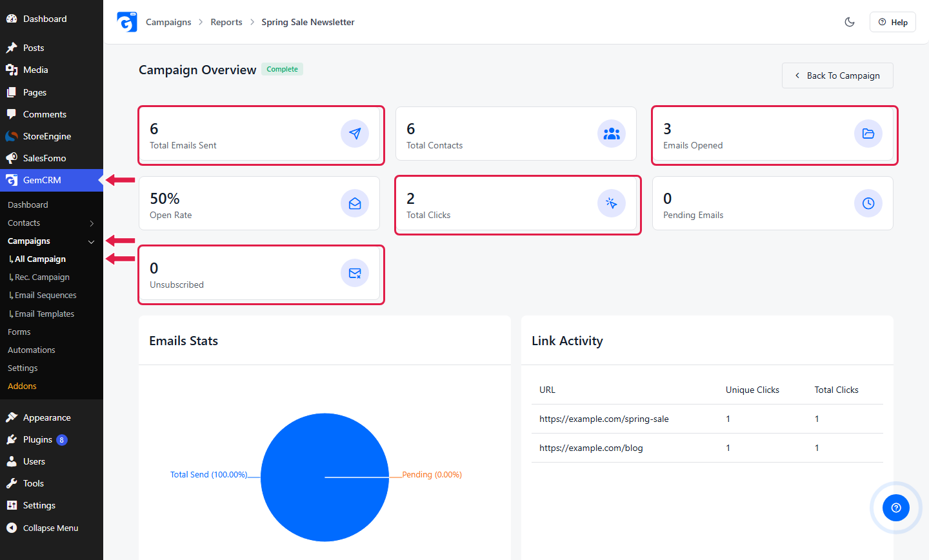Click the open envelope icon in Open Rate
The height and width of the screenshot is (560, 929).
[355, 203]
